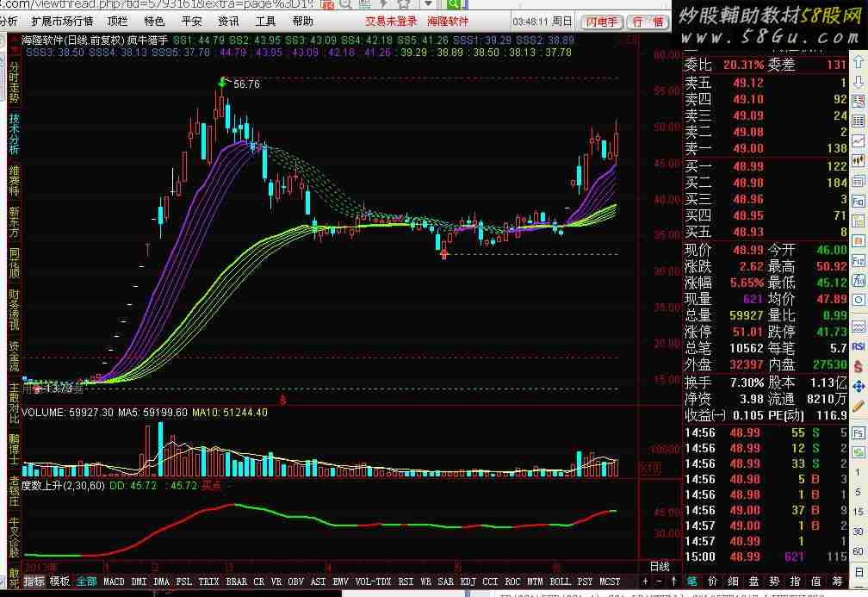Switch to the 指标 tab at bottom

pyautogui.click(x=34, y=581)
